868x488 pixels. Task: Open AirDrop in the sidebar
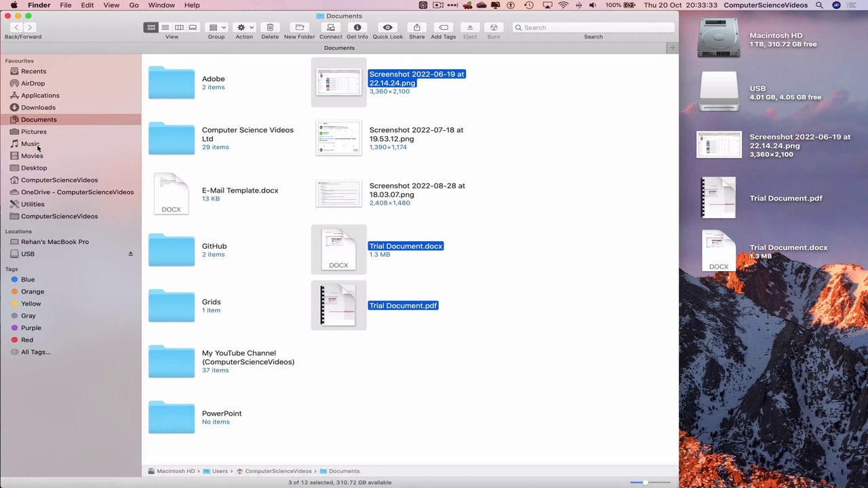tap(33, 83)
